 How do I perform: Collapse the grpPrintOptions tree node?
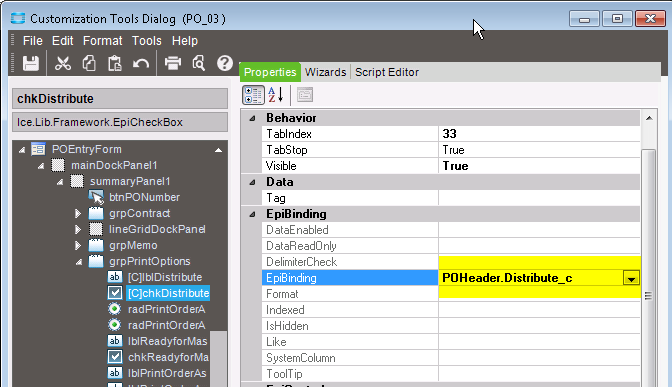coord(79,262)
